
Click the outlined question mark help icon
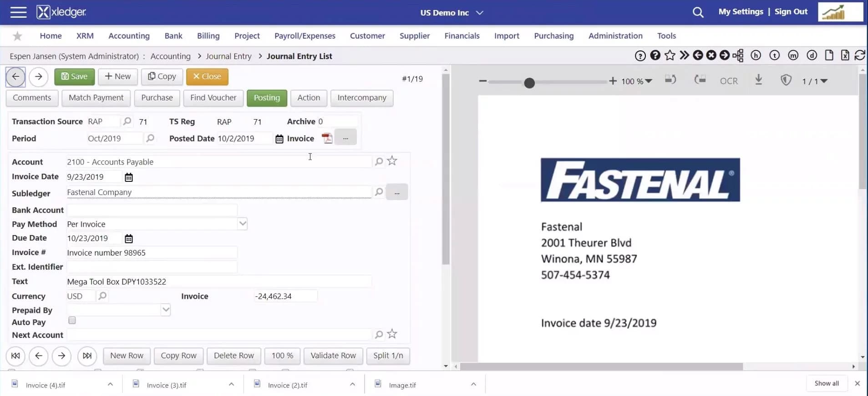[x=640, y=55]
